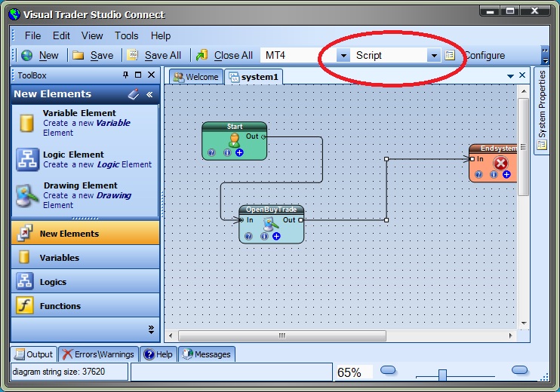Click the zoom slider handle
This screenshot has height=392, width=560.
(442, 375)
